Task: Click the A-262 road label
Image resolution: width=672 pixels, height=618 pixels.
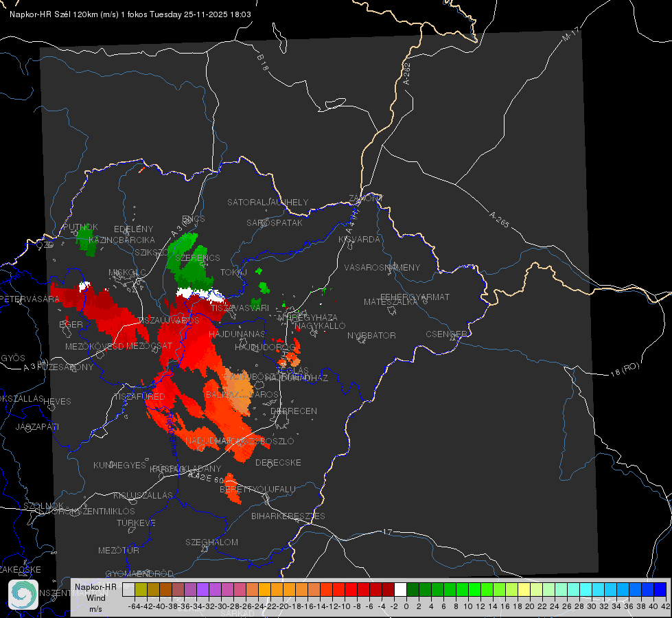Action: click(x=407, y=73)
